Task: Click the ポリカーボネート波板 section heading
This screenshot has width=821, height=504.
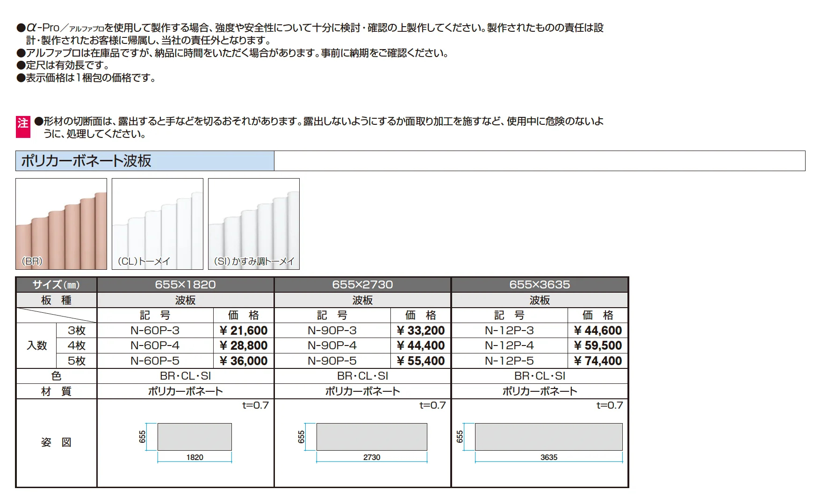Action: point(86,161)
